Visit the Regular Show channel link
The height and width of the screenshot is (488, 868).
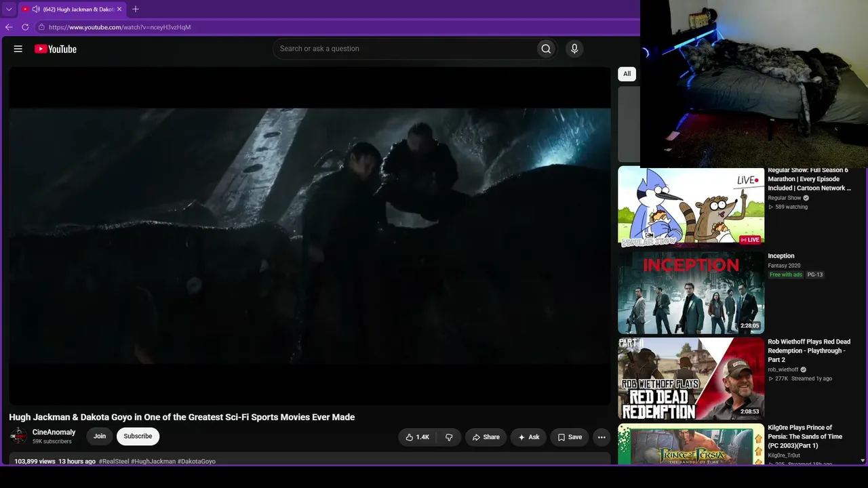click(x=785, y=198)
